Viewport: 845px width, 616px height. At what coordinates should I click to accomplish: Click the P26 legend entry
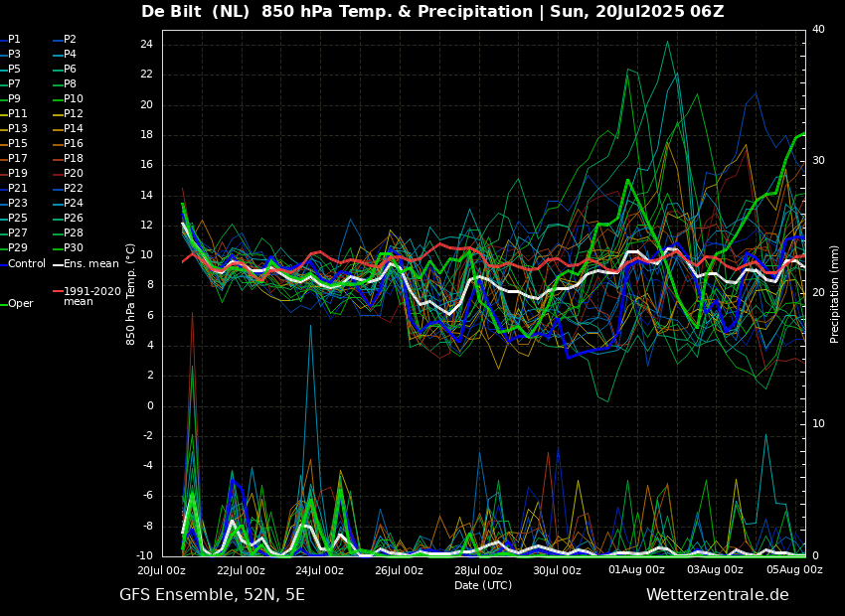pyautogui.click(x=68, y=218)
